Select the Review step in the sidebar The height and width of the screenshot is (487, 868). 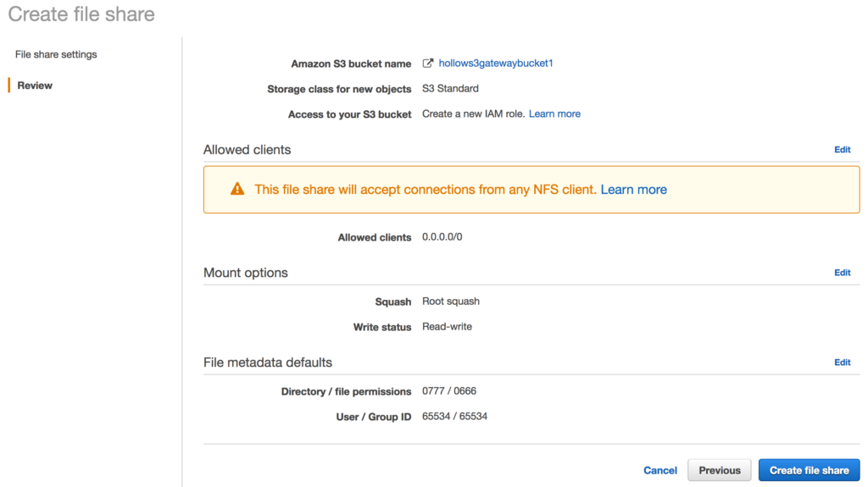pos(35,86)
